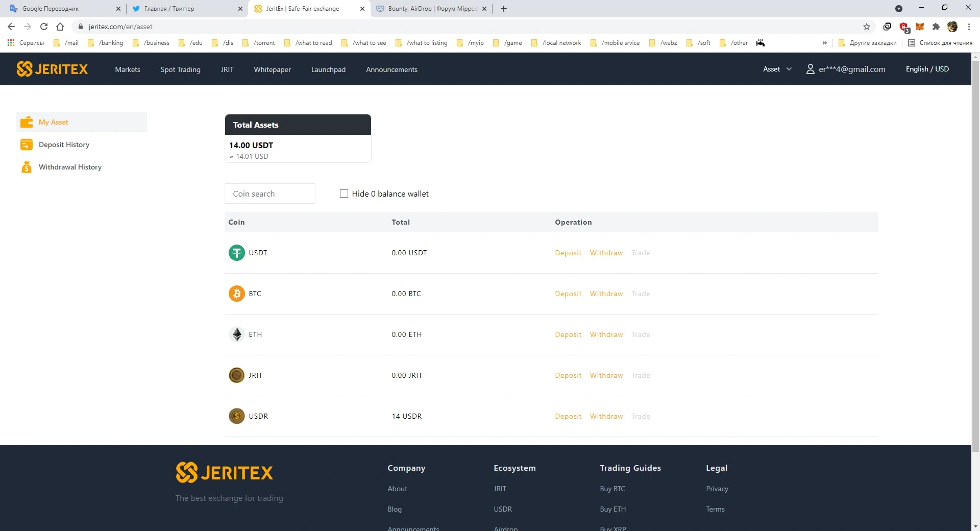Open Chrome three-dot menu

click(969, 27)
